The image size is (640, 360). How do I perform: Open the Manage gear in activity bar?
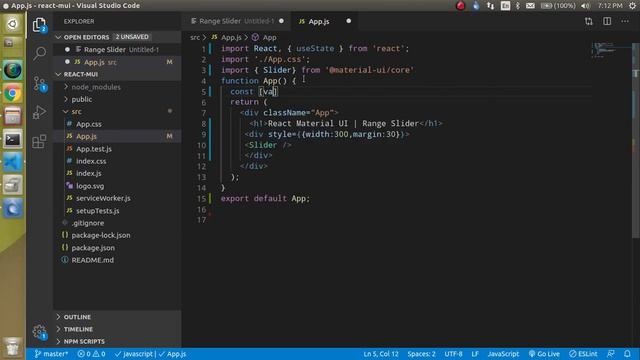coord(40,331)
